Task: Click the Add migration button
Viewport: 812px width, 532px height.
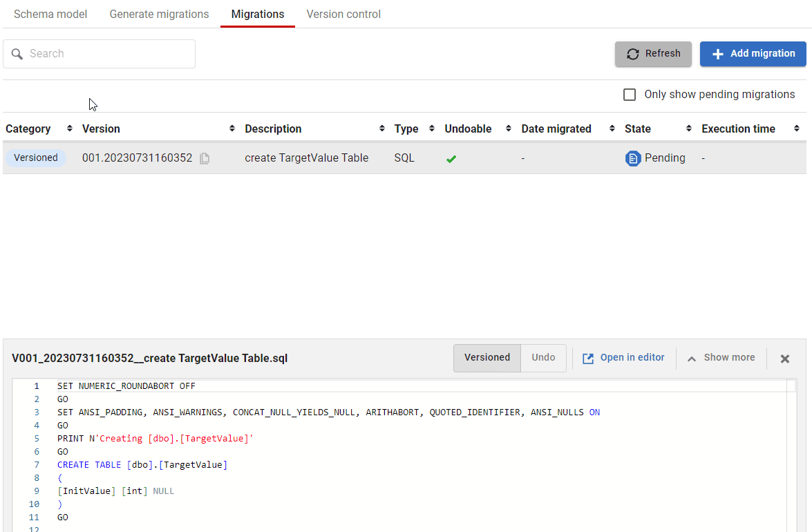Action: click(753, 54)
